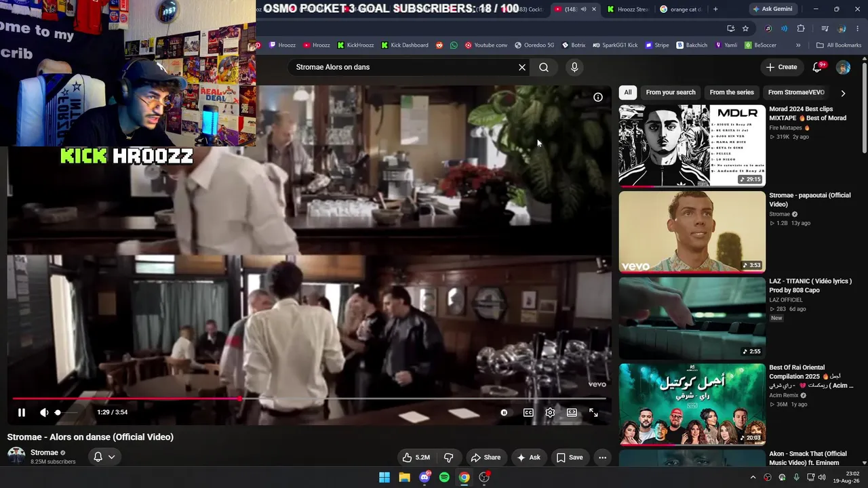Open the All Bookmarks folder

839,45
